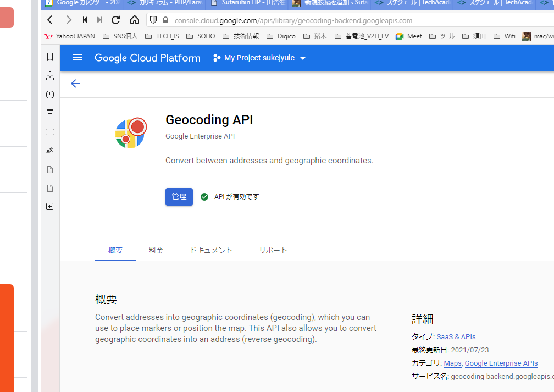This screenshot has width=554, height=392.
Task: Open the My Project sukejyule project selector
Action: point(259,58)
